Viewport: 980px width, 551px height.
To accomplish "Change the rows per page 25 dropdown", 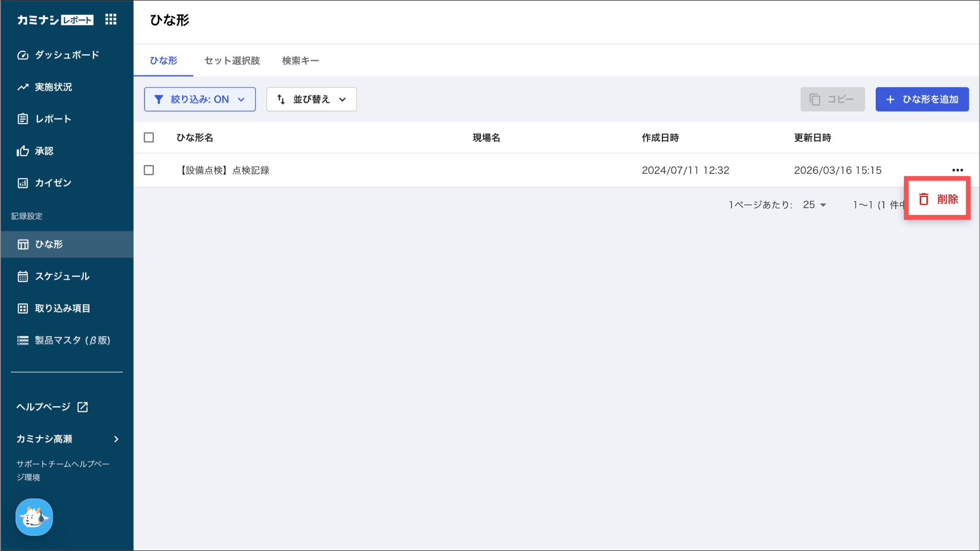I will 814,205.
